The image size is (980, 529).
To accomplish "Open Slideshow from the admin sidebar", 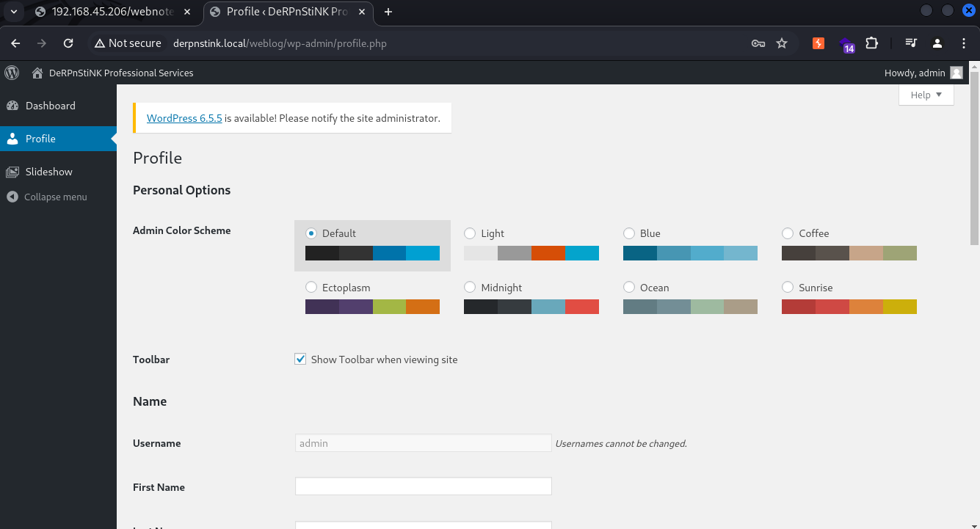I will tap(58, 172).
